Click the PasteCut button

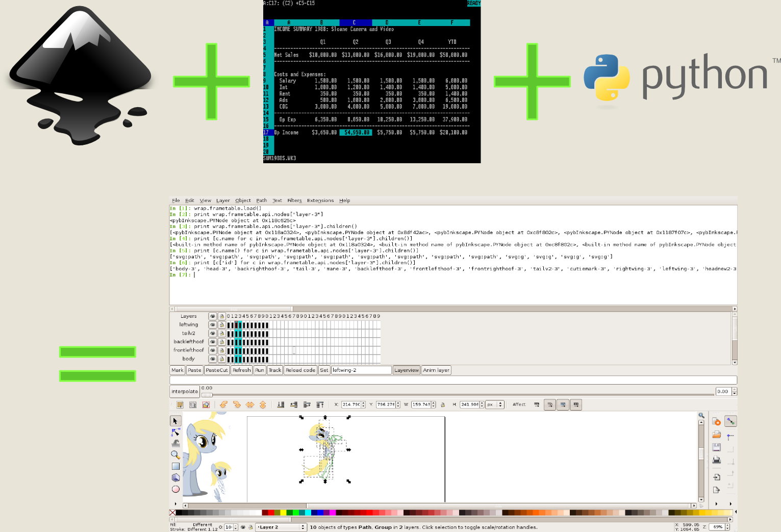(x=217, y=370)
